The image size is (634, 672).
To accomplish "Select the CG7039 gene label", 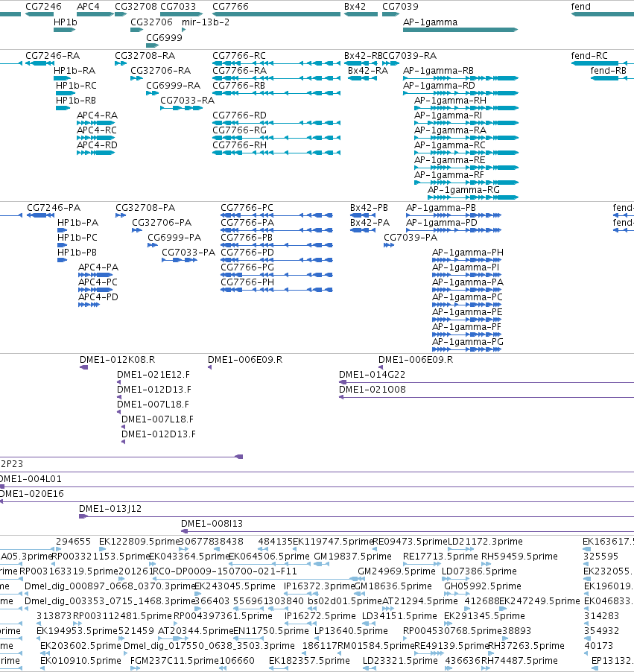I will [400, 7].
